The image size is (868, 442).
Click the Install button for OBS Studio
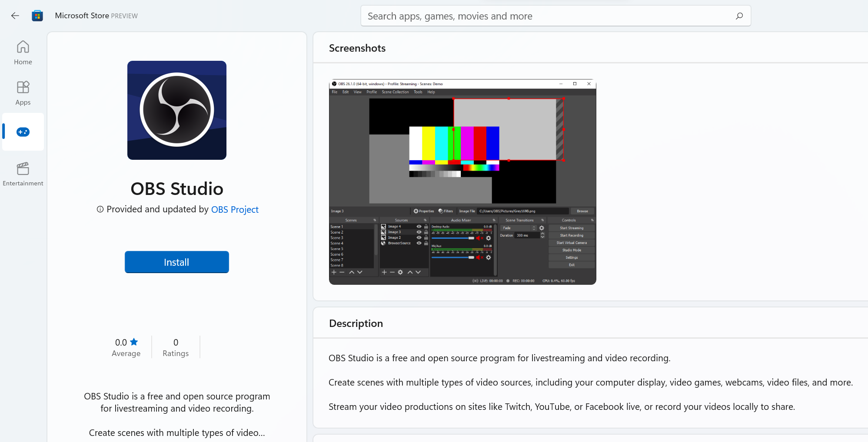[x=176, y=262]
